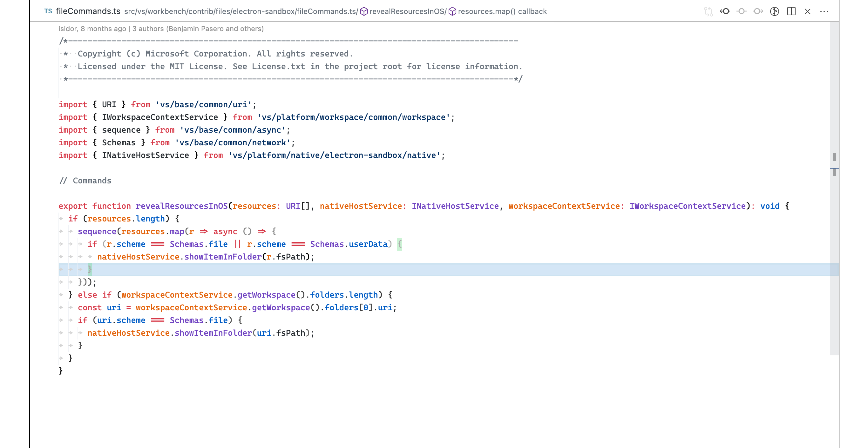Open the fileCommands.ts breadcrumb dropdown
The width and height of the screenshot is (868, 448).
(x=88, y=11)
